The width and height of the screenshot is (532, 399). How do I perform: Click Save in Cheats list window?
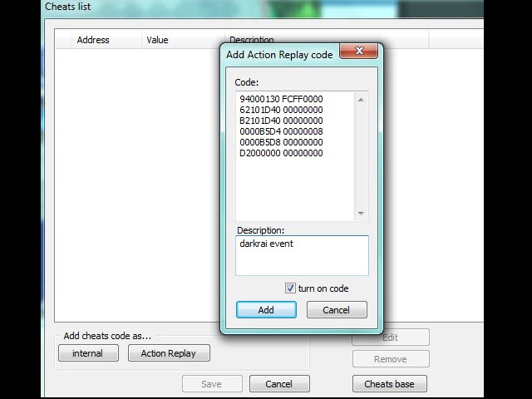tap(212, 384)
